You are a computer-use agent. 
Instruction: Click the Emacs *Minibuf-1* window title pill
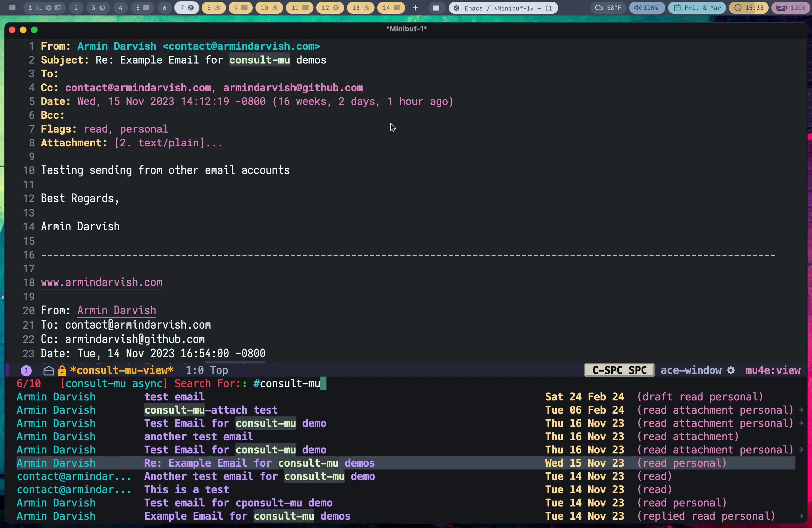[x=503, y=7]
